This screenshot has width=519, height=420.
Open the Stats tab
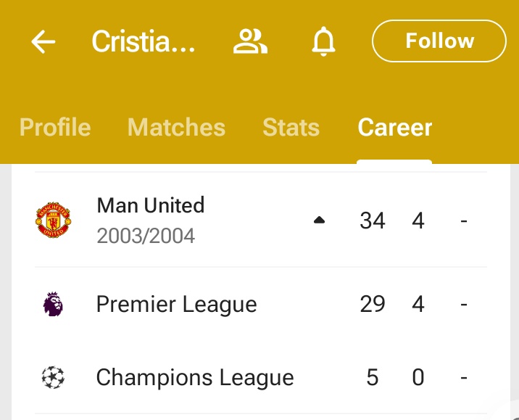click(291, 127)
